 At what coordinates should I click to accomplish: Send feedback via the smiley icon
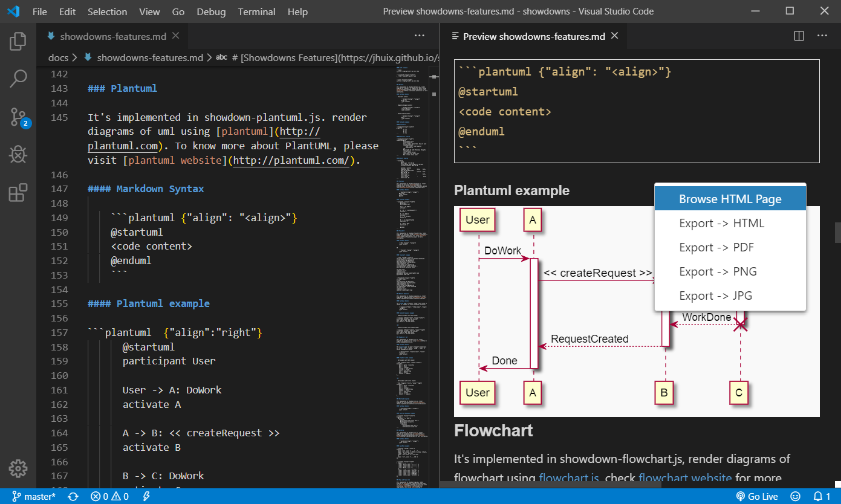(795, 496)
